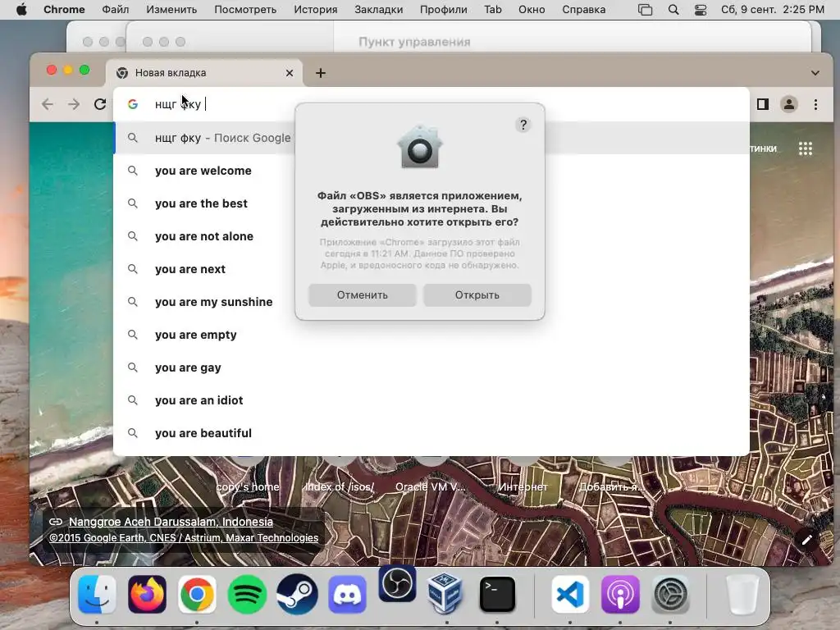The image size is (840, 630).
Task: Open the Index of /isos/ shortcut
Action: point(339,487)
